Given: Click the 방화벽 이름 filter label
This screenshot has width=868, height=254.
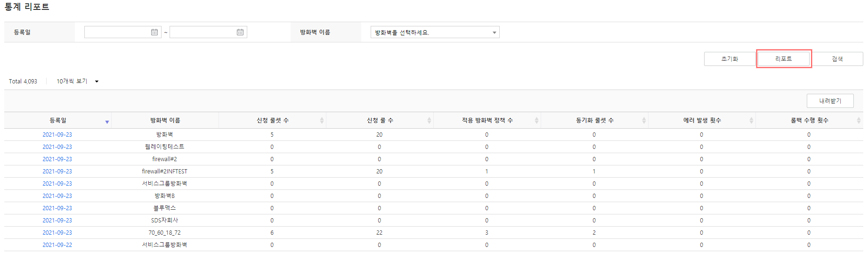Looking at the screenshot, I should click(315, 32).
